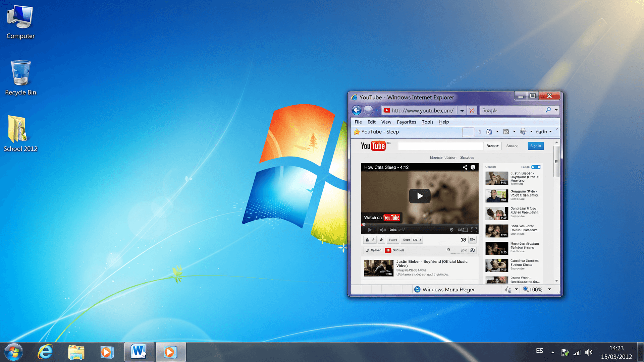The image size is (644, 362).
Task: Click the red icon next to Upload below video
Action: pos(388,250)
